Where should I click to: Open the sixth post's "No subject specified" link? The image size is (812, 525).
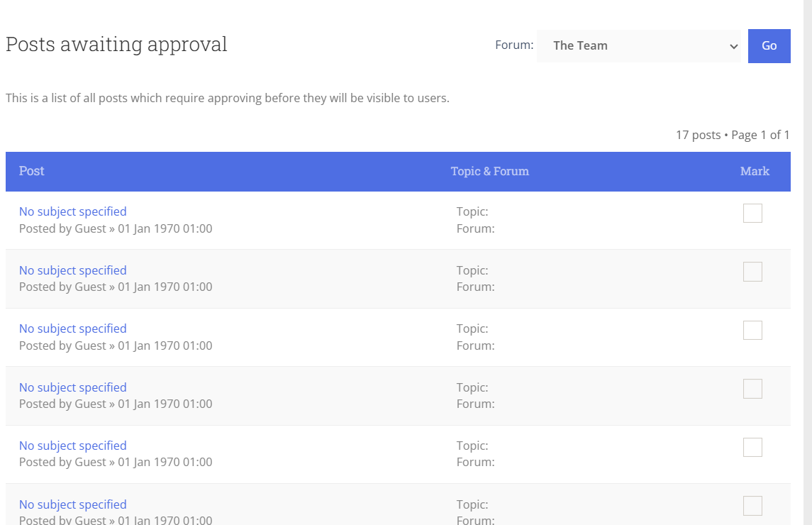point(73,504)
